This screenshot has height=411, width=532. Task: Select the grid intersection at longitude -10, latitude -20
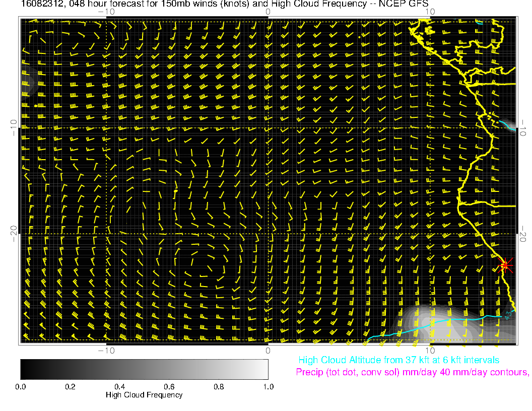(106, 234)
